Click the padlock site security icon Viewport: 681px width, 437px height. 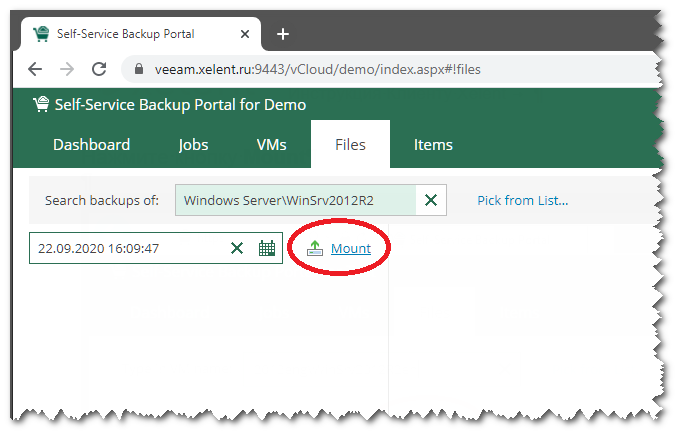(139, 69)
